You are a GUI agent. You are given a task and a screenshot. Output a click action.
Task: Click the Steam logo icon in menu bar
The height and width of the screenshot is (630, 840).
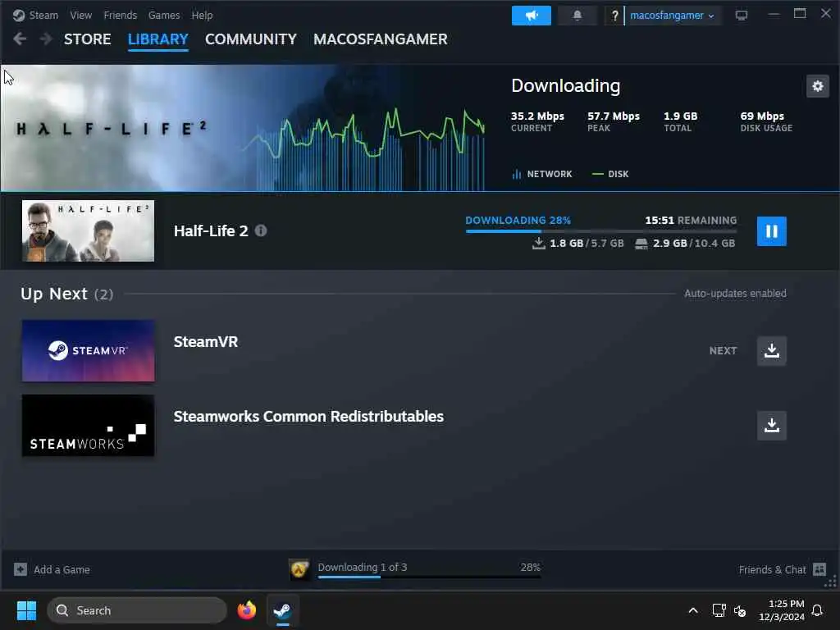(19, 15)
